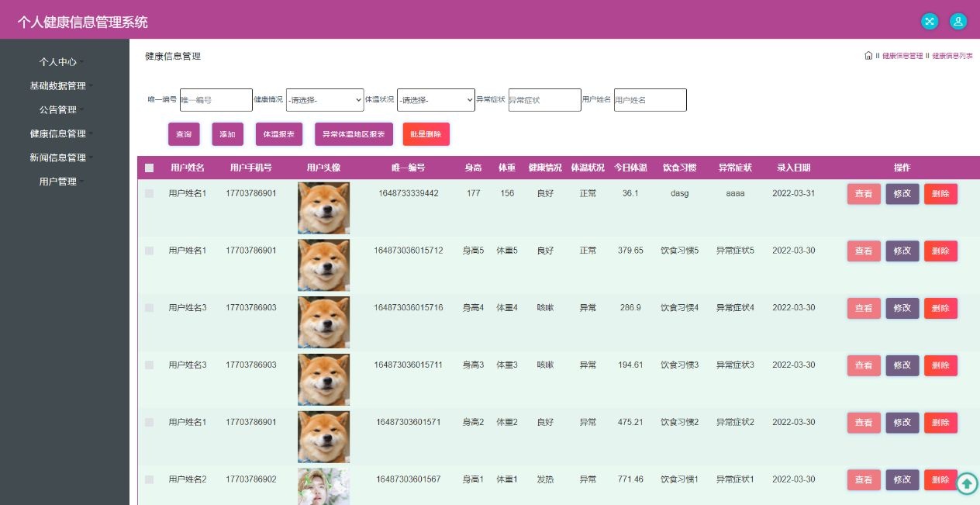980x505 pixels.
Task: Click 查看 for record 1648733339442
Action: point(864,194)
